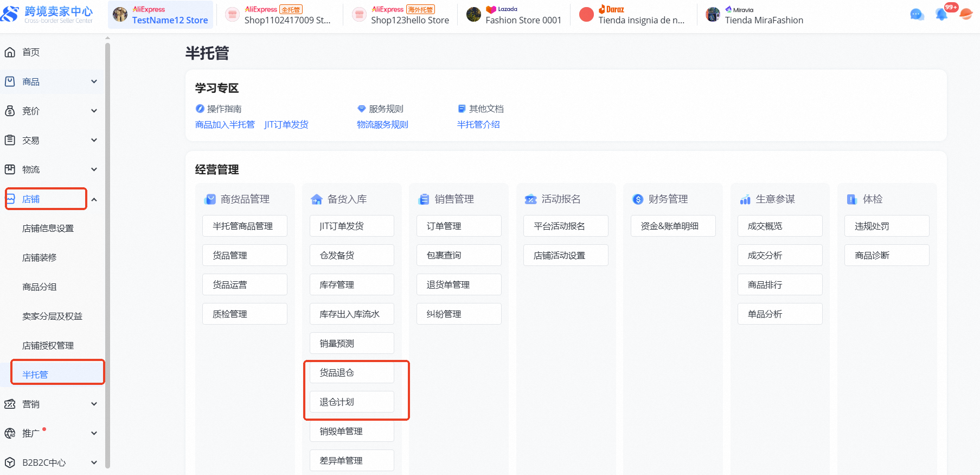Click the 首页 home icon in sidebar

(10, 52)
